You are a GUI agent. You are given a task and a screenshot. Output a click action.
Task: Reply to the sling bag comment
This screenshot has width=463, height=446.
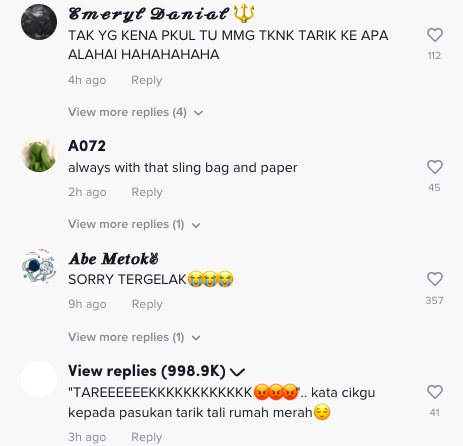147,192
